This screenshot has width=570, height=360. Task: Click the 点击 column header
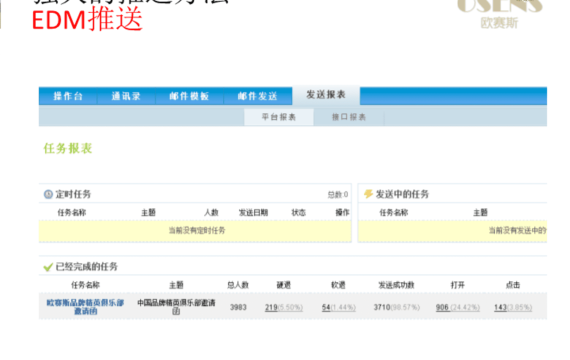coord(513,285)
